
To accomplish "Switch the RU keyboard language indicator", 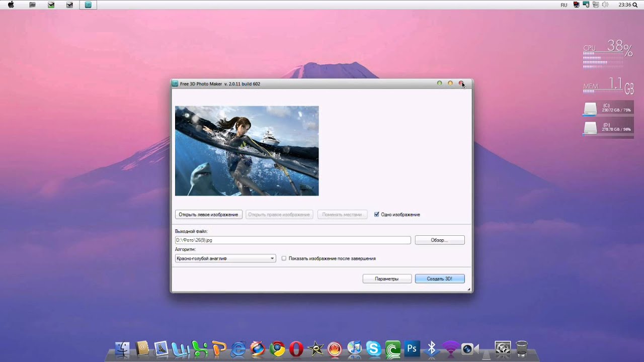I will click(x=564, y=5).
